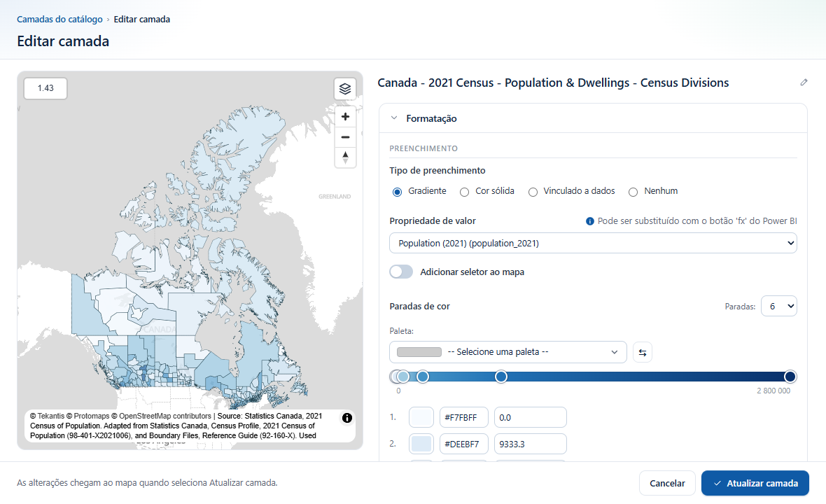826x504 pixels.
Task: Zoom out of the map with minus
Action: (x=346, y=137)
